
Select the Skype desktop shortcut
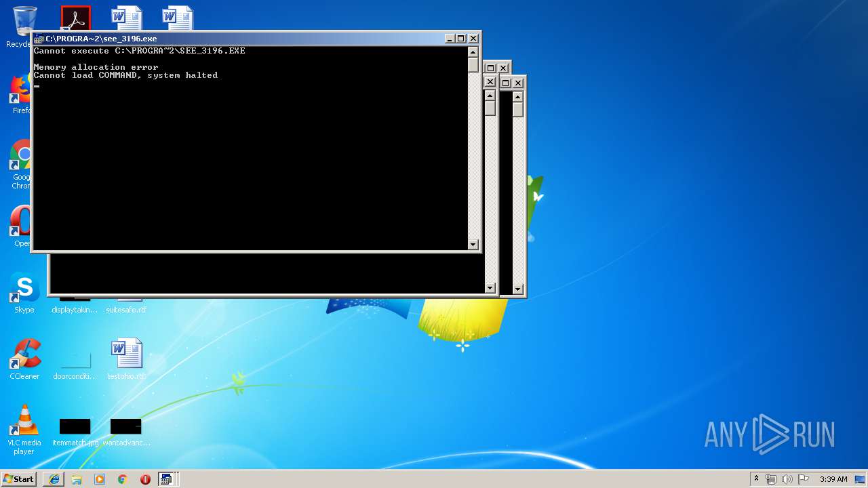tap(24, 293)
